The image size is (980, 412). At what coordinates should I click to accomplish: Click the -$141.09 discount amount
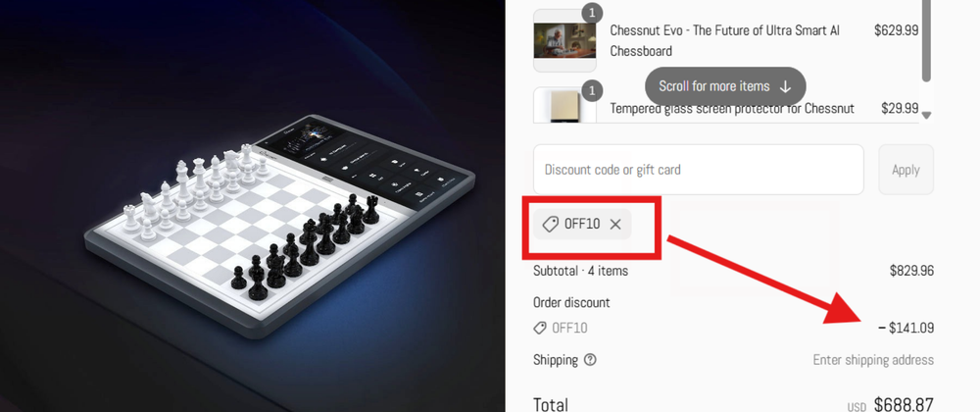pos(906,328)
